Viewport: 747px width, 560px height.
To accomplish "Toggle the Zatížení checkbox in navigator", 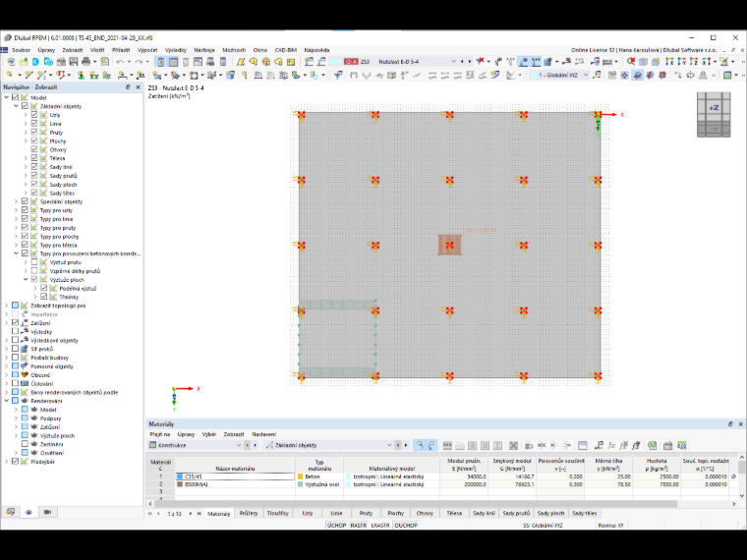I will [x=16, y=323].
